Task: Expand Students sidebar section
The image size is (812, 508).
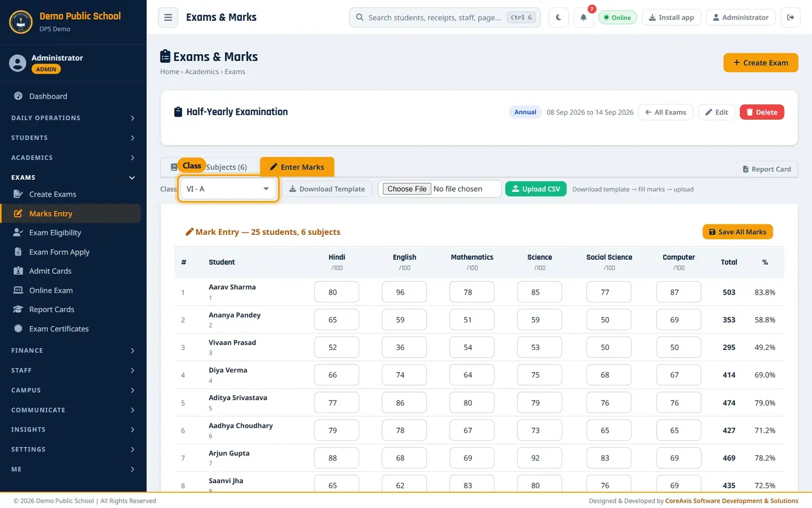Action: [x=73, y=138]
